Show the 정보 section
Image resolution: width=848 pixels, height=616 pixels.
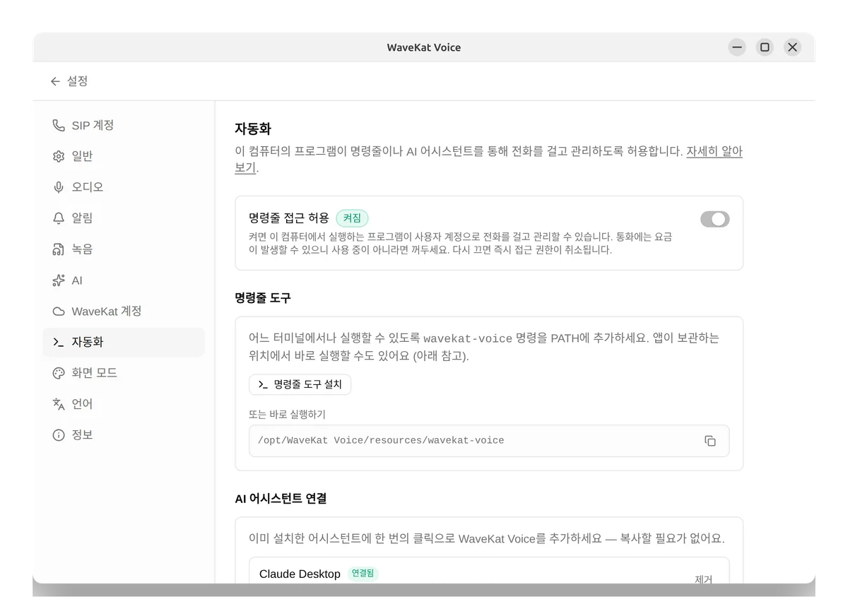pyautogui.click(x=124, y=435)
